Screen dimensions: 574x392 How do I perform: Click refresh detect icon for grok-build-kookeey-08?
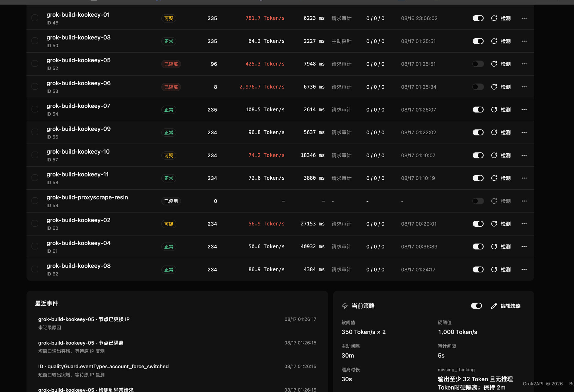coord(494,270)
